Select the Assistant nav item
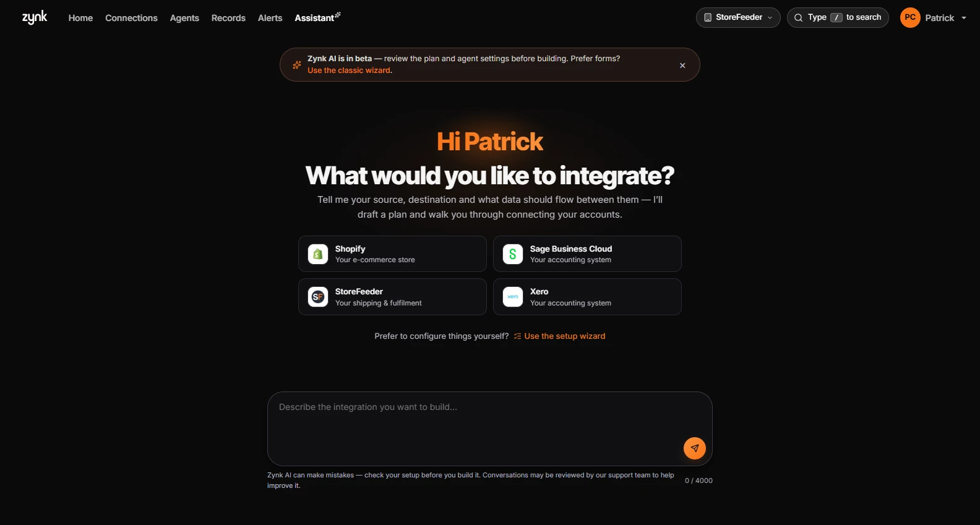The height and width of the screenshot is (525, 980). click(x=317, y=18)
